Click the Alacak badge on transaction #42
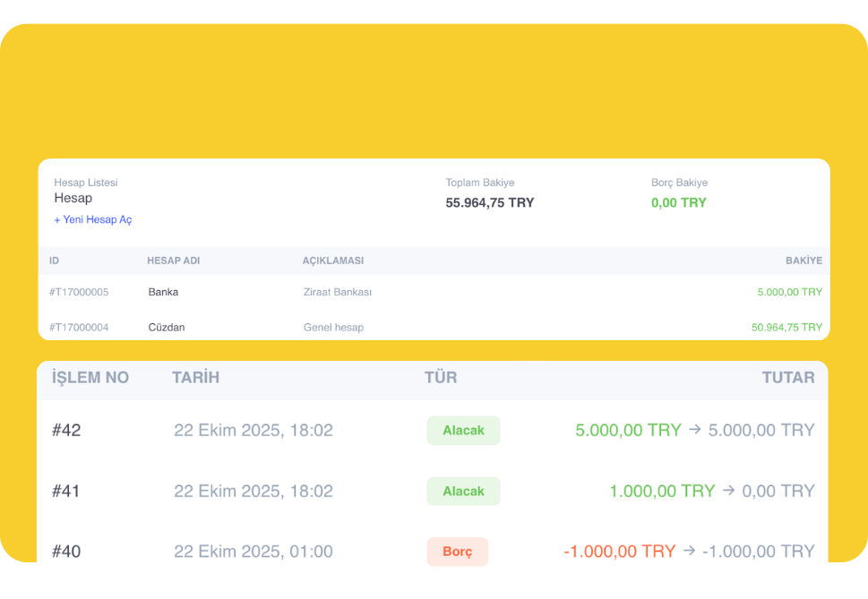Screen dimensions: 868x599 point(463,431)
